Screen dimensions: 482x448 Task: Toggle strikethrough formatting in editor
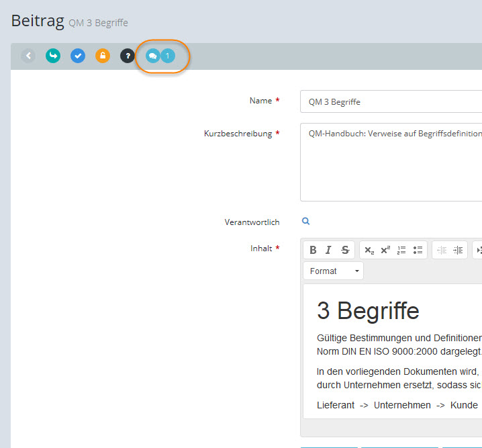click(345, 250)
